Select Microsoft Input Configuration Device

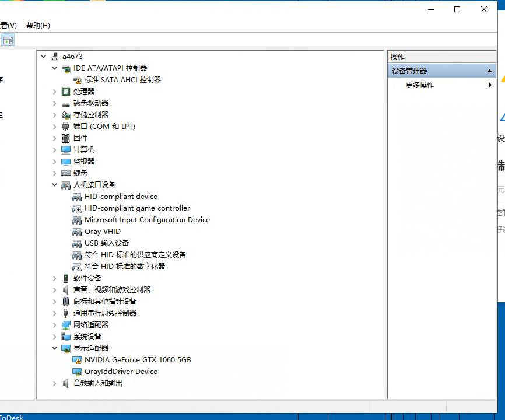coord(147,220)
